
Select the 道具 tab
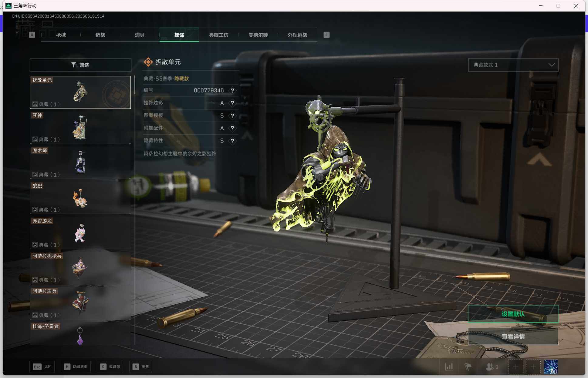pos(140,35)
